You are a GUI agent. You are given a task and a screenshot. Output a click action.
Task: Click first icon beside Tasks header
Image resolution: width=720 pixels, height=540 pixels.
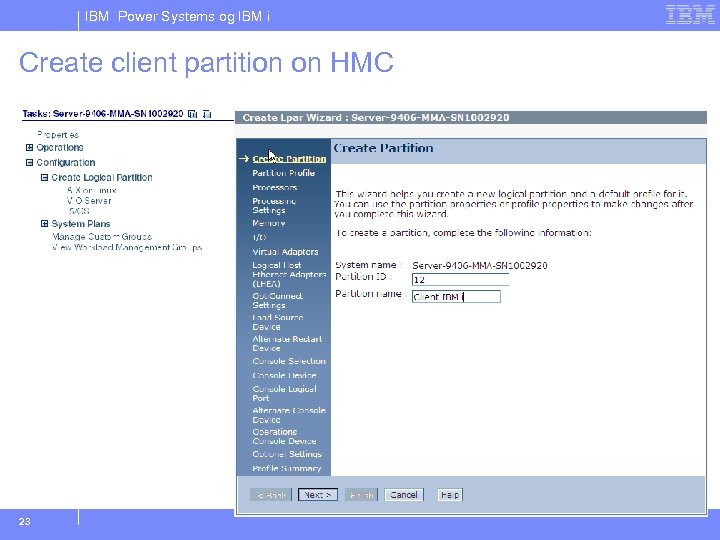[x=193, y=114]
